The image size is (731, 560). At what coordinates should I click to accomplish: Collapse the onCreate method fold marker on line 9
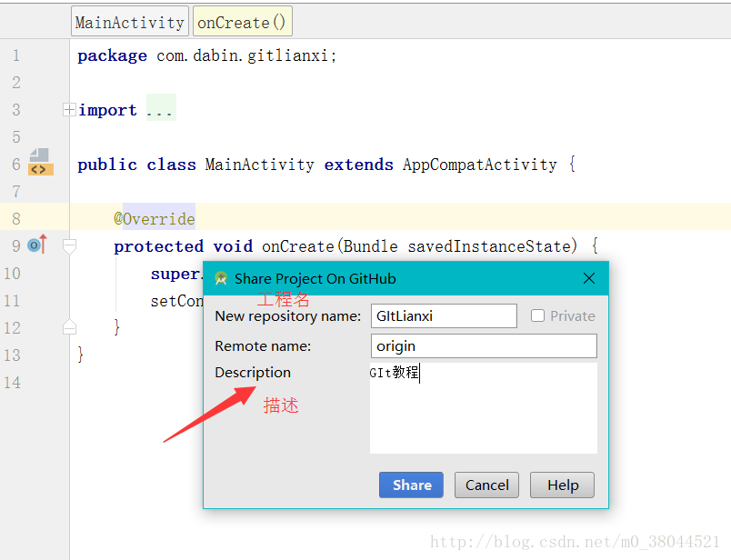tap(69, 245)
